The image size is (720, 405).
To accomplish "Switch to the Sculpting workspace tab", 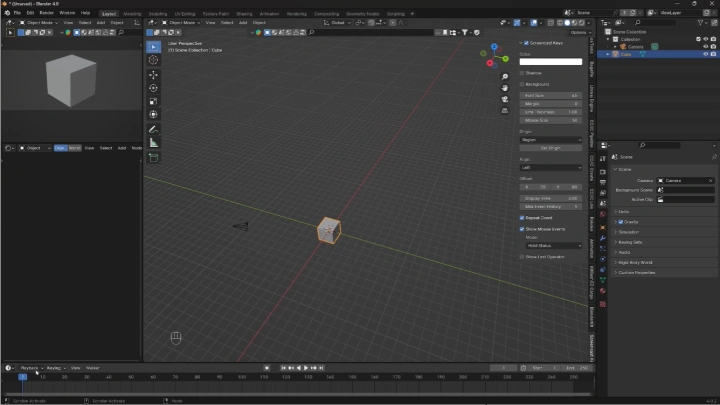I will coord(158,14).
